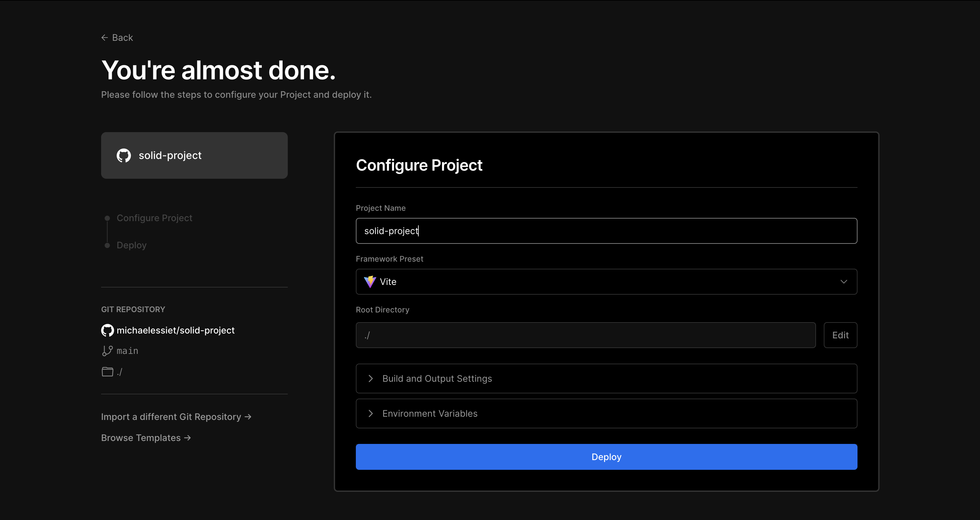Viewport: 980px width, 520px height.
Task: Open the Framework Preset dropdown
Action: click(606, 282)
